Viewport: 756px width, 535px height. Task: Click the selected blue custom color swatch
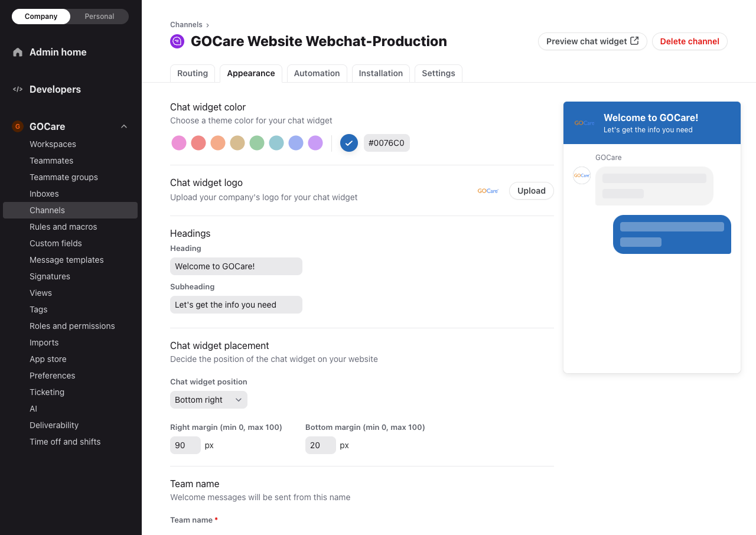[x=349, y=143]
